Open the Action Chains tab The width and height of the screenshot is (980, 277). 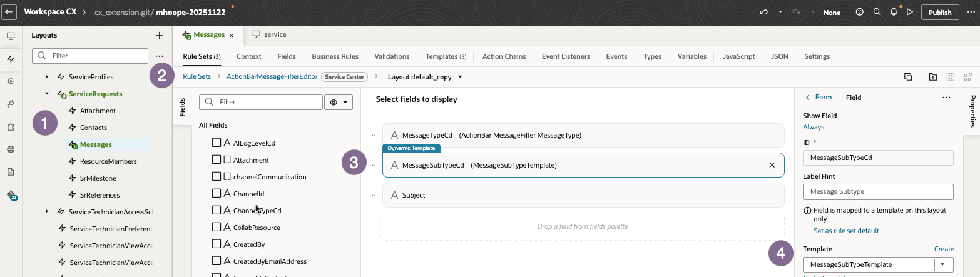504,56
